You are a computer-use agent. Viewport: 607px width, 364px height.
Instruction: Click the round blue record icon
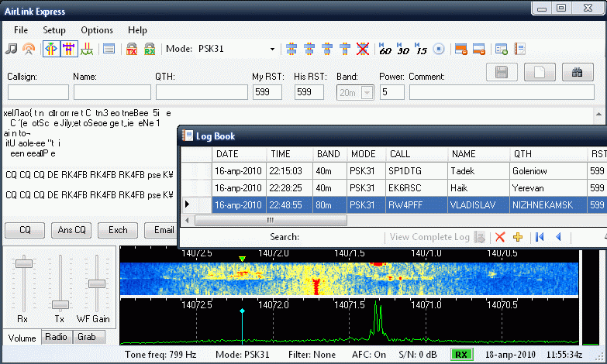(x=439, y=49)
